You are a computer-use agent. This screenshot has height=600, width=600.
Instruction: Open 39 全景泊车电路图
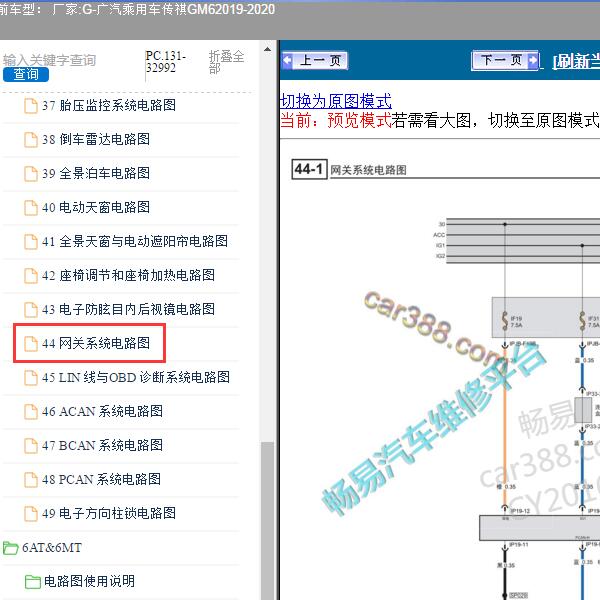(x=96, y=173)
